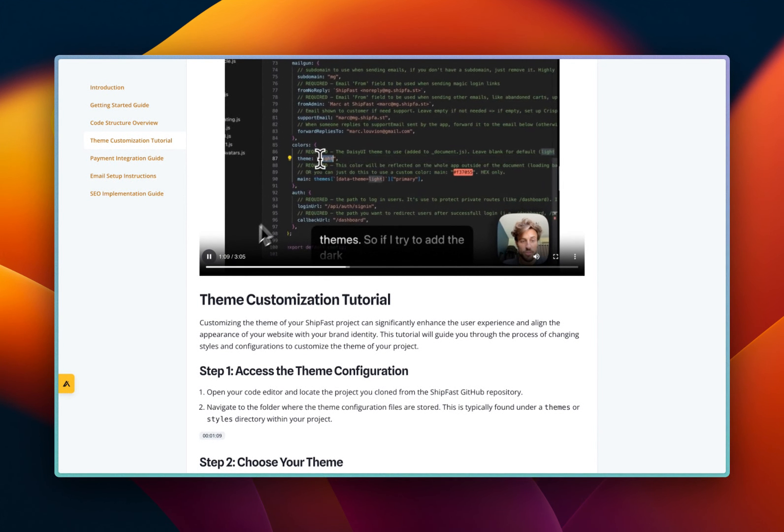The height and width of the screenshot is (532, 784).
Task: Click the inline code word 'themes' in step 2
Action: coord(557,407)
